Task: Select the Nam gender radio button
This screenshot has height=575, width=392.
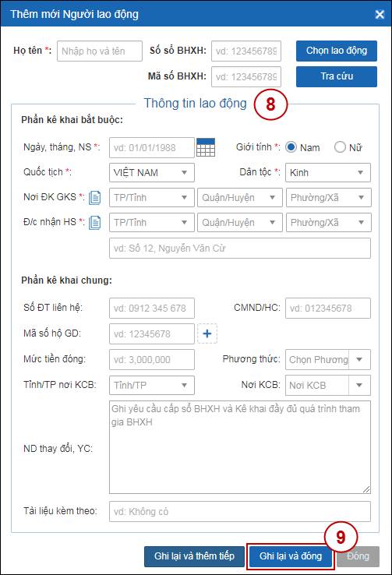Action: coord(291,147)
